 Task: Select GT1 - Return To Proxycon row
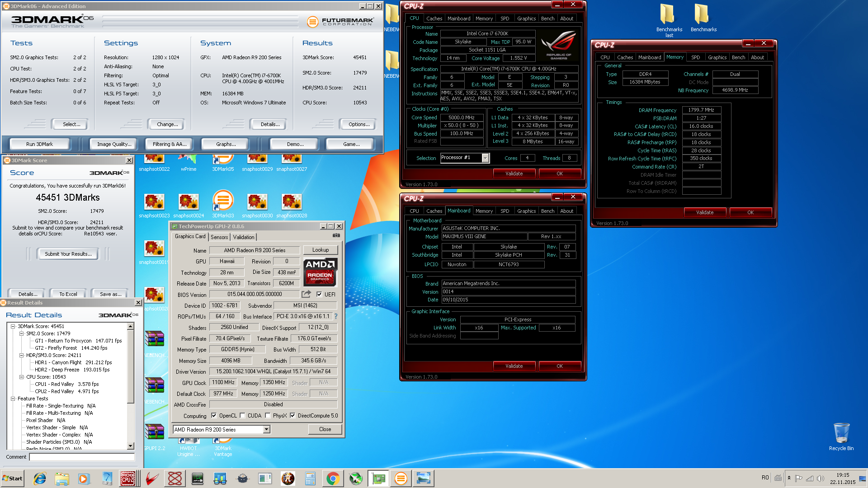tap(78, 341)
